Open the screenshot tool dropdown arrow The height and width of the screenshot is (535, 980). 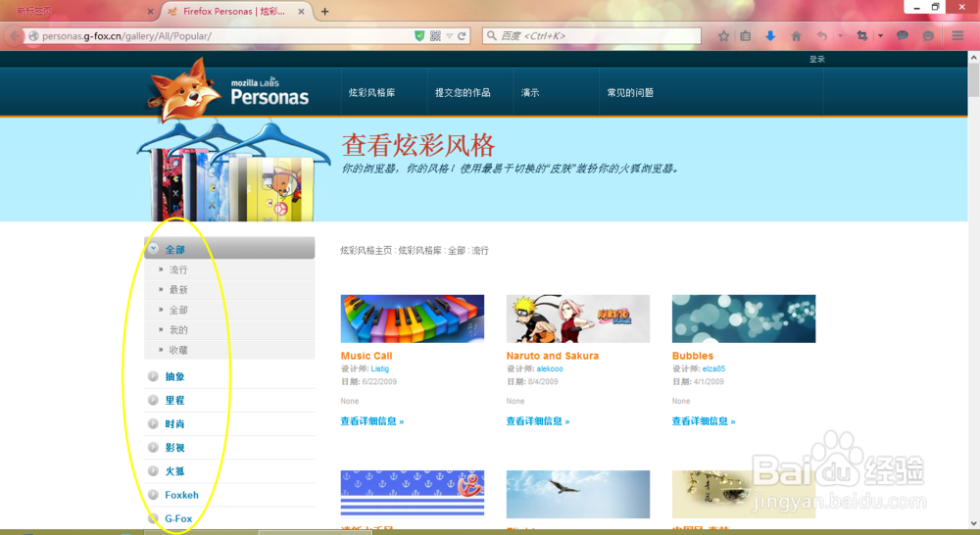(880, 35)
